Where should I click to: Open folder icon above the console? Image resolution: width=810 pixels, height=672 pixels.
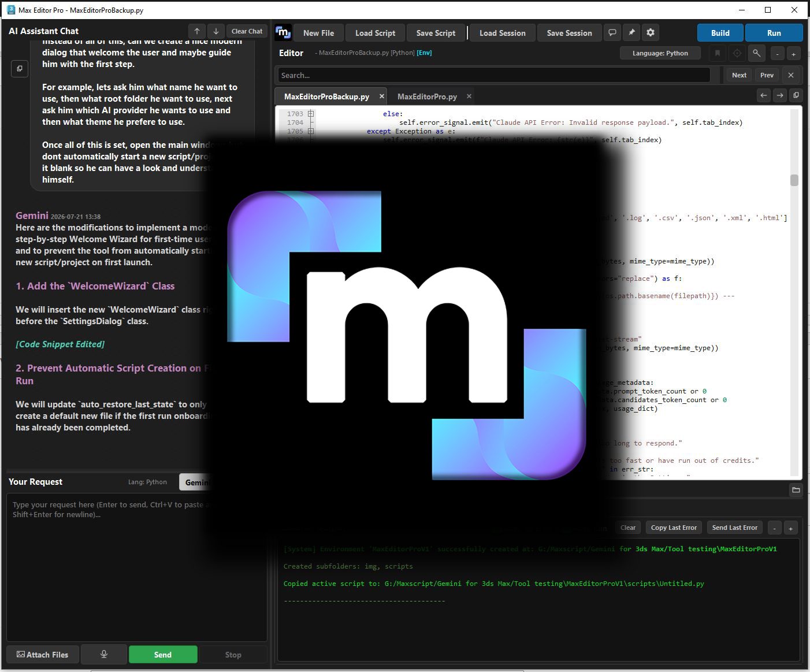(796, 490)
